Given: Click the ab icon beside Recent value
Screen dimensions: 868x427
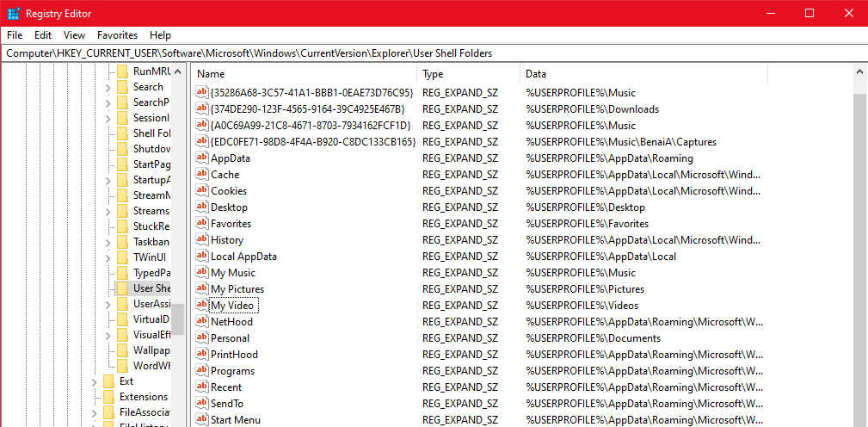Looking at the screenshot, I should tap(202, 387).
